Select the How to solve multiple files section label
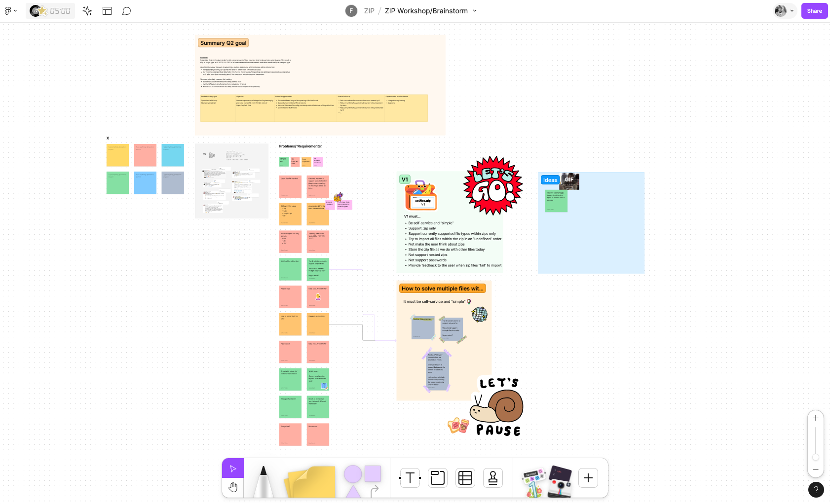This screenshot has height=504, width=830. click(443, 288)
